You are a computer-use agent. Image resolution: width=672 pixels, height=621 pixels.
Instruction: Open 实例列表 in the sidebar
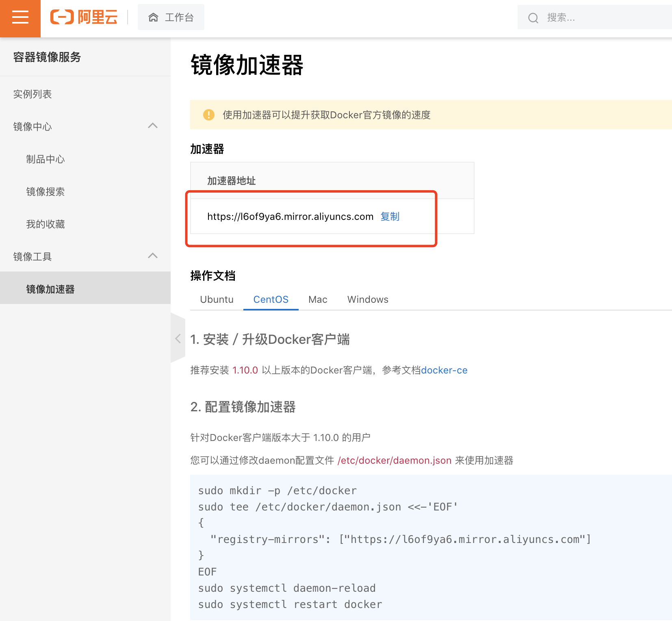click(33, 94)
